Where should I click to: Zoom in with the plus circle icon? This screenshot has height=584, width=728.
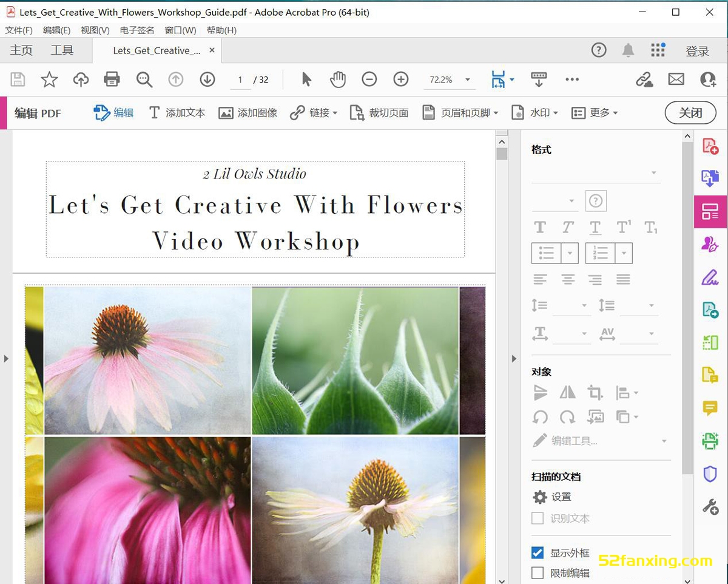coord(401,80)
